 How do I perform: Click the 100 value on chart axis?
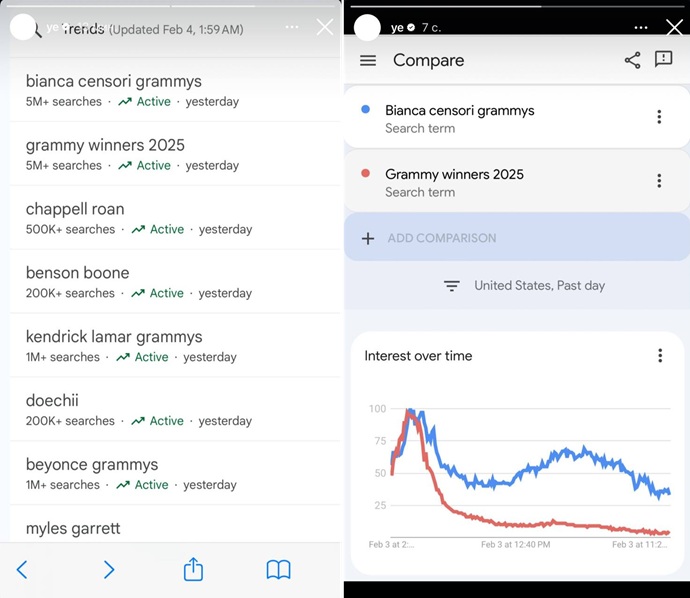pos(377,409)
